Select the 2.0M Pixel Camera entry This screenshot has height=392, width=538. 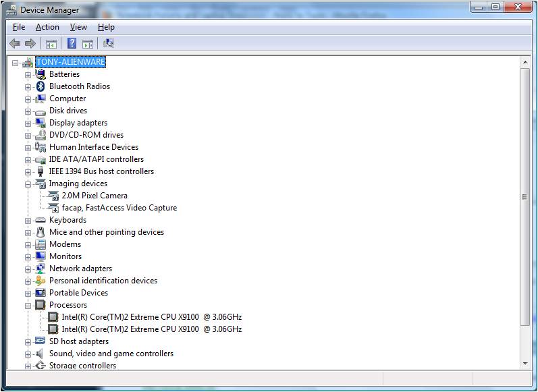point(95,196)
